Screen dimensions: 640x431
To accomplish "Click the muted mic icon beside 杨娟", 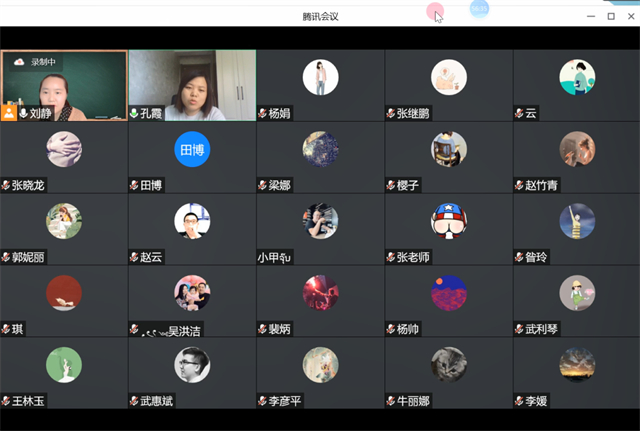I will point(262,113).
